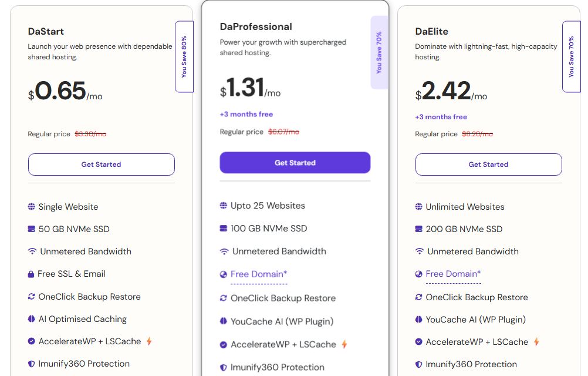This screenshot has width=588, height=376.
Task: Click the wifi icon beside Unmetered Bandwidth in DaStart
Action: pos(31,251)
